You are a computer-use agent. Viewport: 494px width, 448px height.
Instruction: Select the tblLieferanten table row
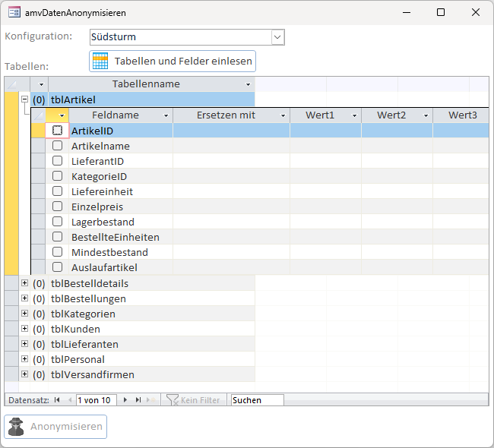coord(84,344)
